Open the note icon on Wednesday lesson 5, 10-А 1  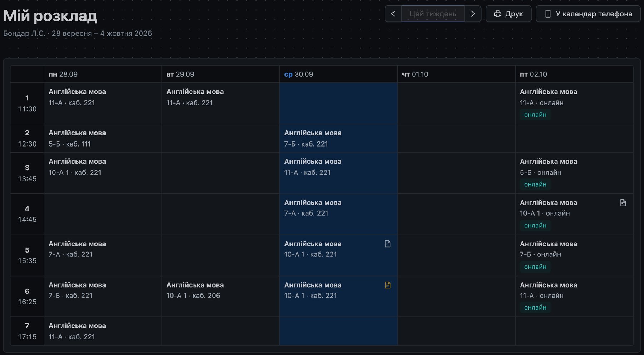(387, 244)
